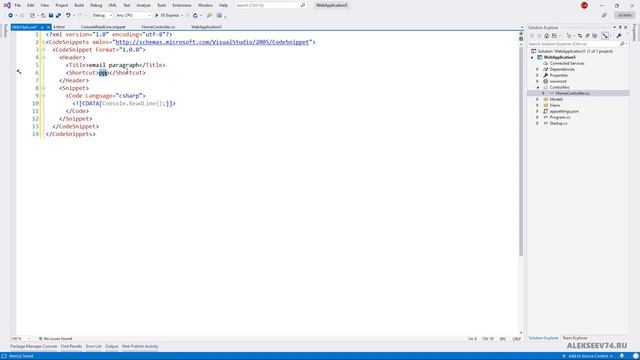Click the Visual Studio logo icon
The height and width of the screenshot is (360, 640).
[7, 5]
